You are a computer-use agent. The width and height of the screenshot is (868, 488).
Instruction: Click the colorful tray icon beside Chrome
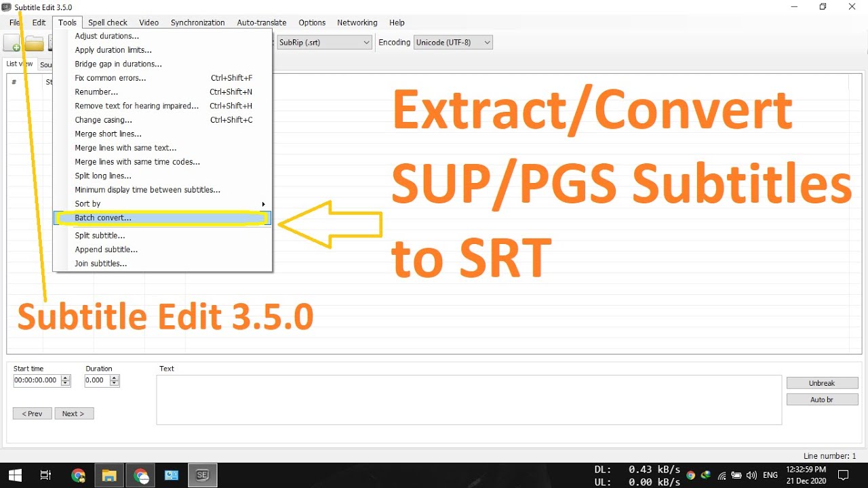(706, 476)
